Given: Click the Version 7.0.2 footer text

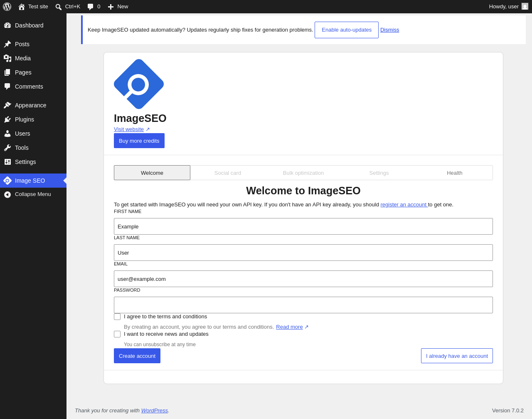Looking at the screenshot, I should (508, 410).
